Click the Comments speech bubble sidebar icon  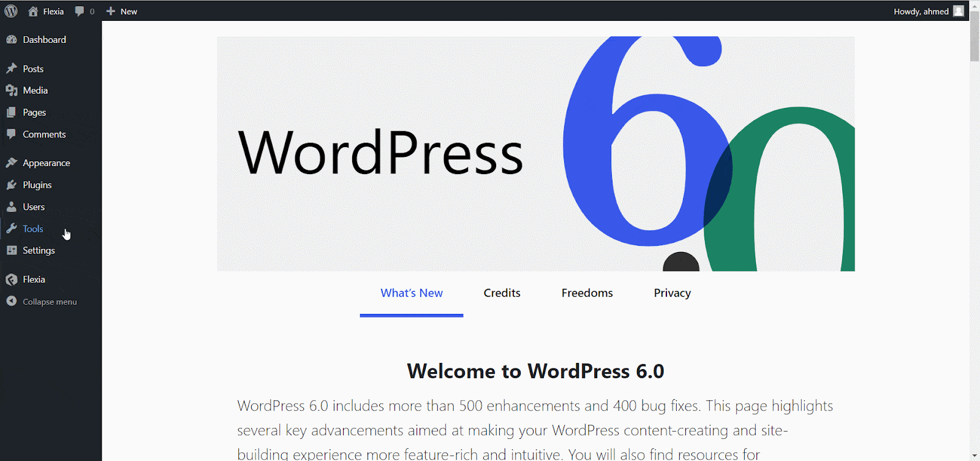[11, 134]
